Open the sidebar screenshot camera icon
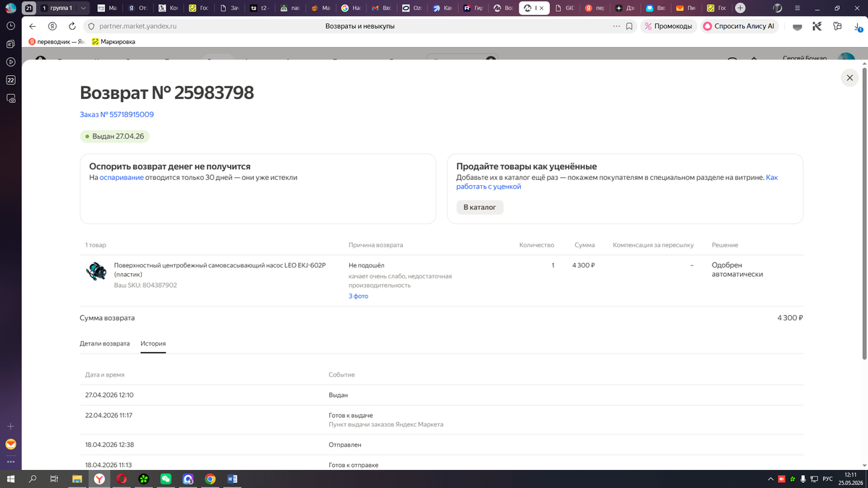This screenshot has width=868, height=488. (11, 98)
